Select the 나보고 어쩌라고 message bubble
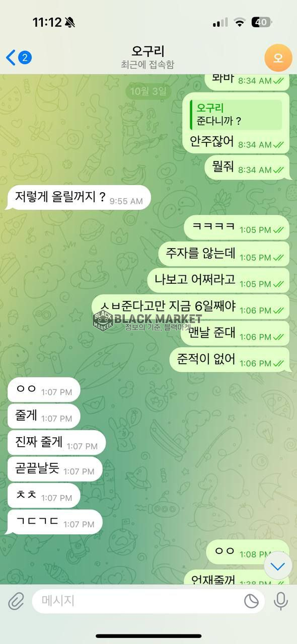Image resolution: width=297 pixels, height=644 pixels. point(218,281)
